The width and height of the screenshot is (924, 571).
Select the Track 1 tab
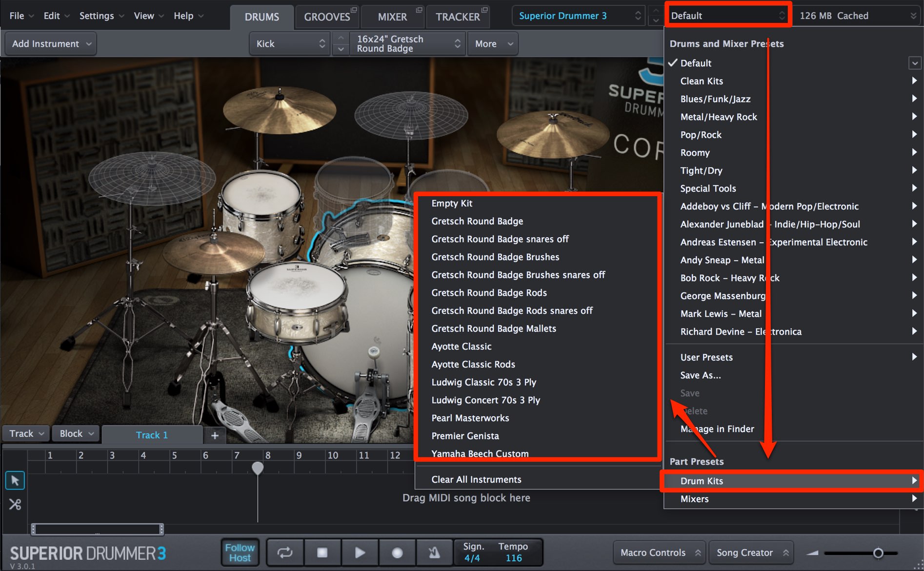tap(152, 435)
